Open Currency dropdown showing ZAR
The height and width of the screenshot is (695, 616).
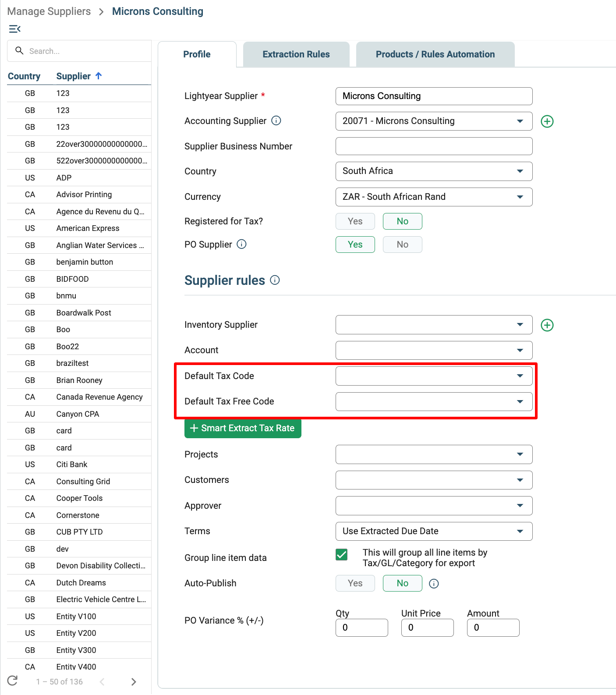point(434,197)
